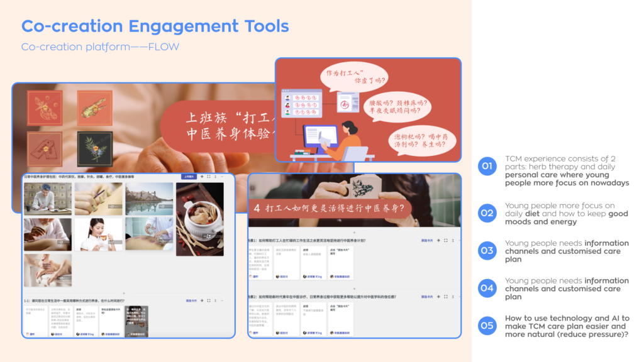644x362 pixels.
Task: Click the fullscreen icon for question 1-1
Action: 208,301
